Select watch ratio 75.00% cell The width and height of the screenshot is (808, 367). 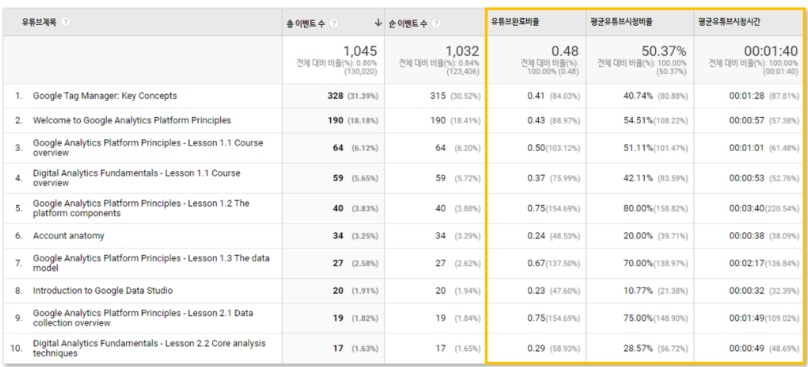[x=638, y=318]
